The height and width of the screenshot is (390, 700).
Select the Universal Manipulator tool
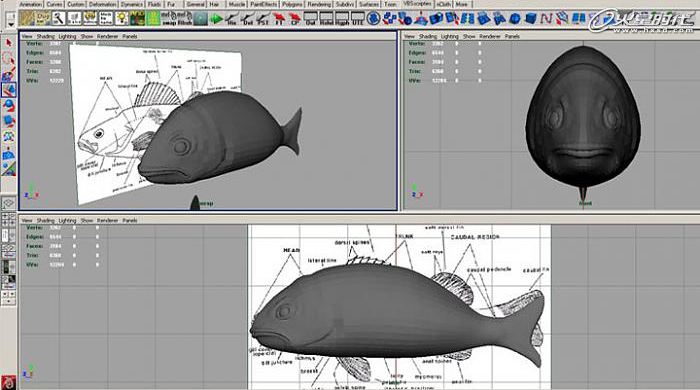[8, 137]
